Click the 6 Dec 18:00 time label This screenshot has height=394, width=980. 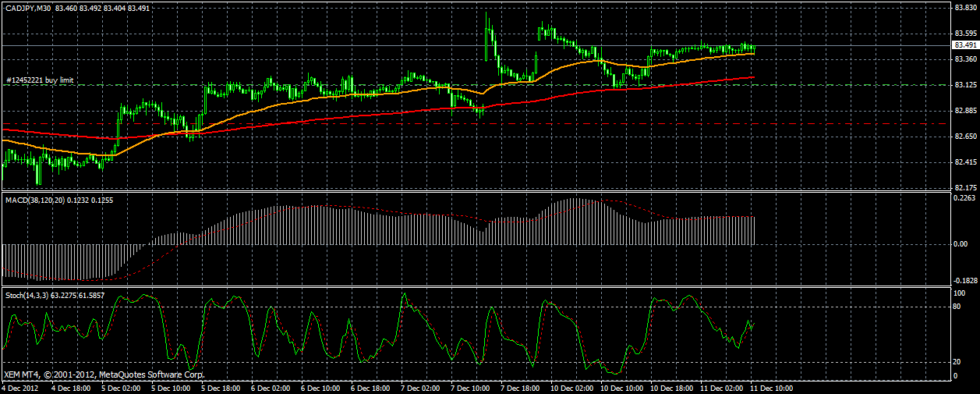click(x=370, y=387)
